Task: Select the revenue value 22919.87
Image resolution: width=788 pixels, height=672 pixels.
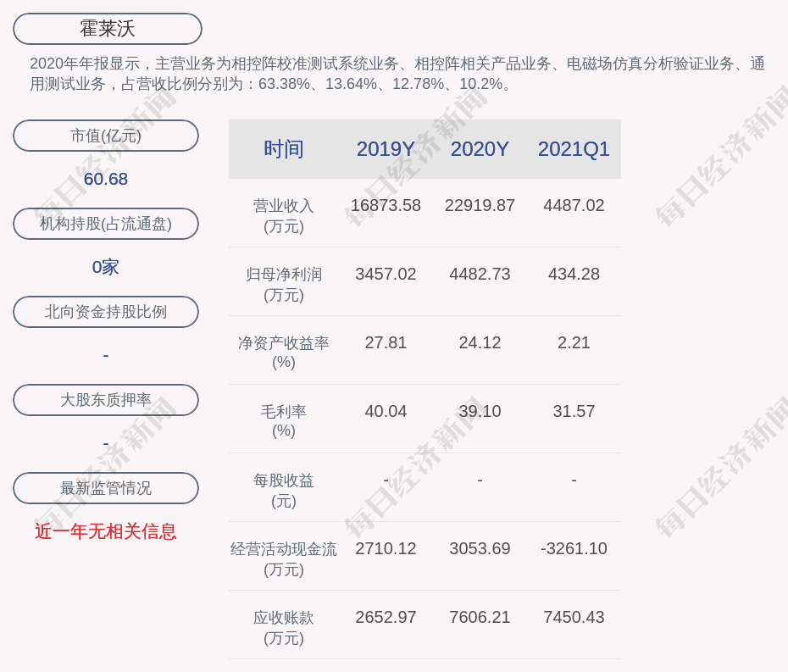Action: tap(480, 206)
